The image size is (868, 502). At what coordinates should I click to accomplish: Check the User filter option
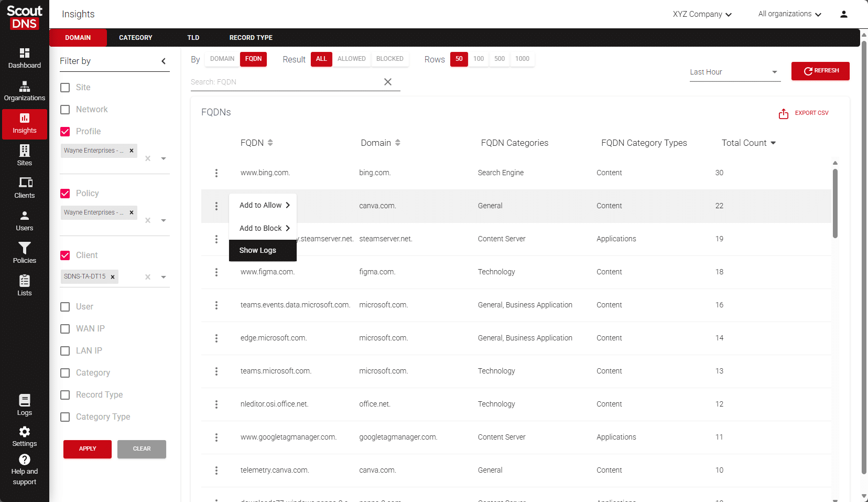[65, 306]
